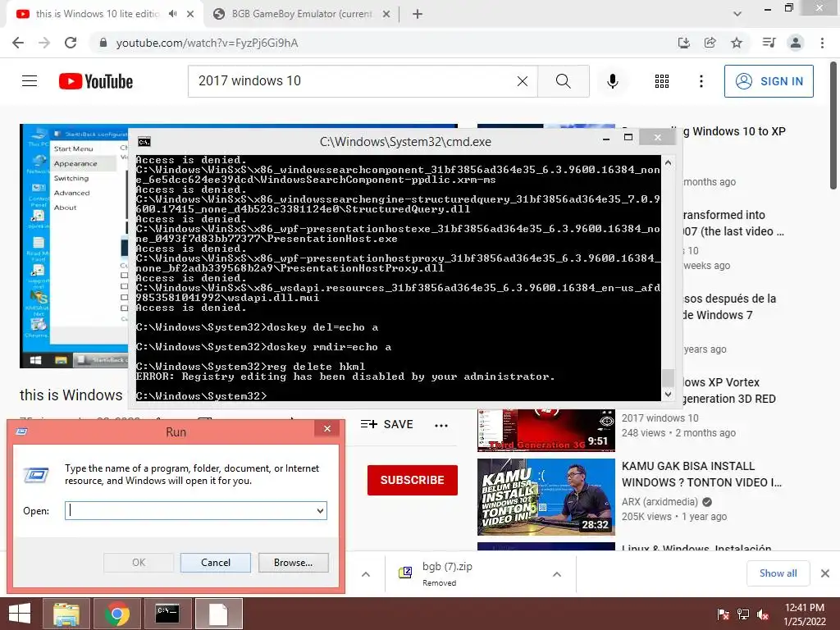Image resolution: width=840 pixels, height=630 pixels.
Task: Reload the YouTube page
Action: coord(71,43)
